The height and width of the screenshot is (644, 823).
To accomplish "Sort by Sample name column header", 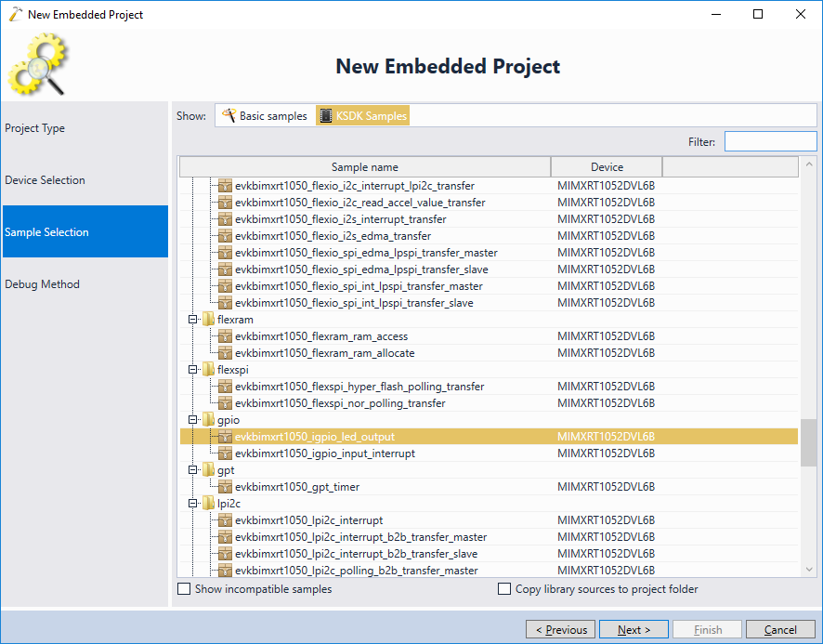I will [365, 167].
